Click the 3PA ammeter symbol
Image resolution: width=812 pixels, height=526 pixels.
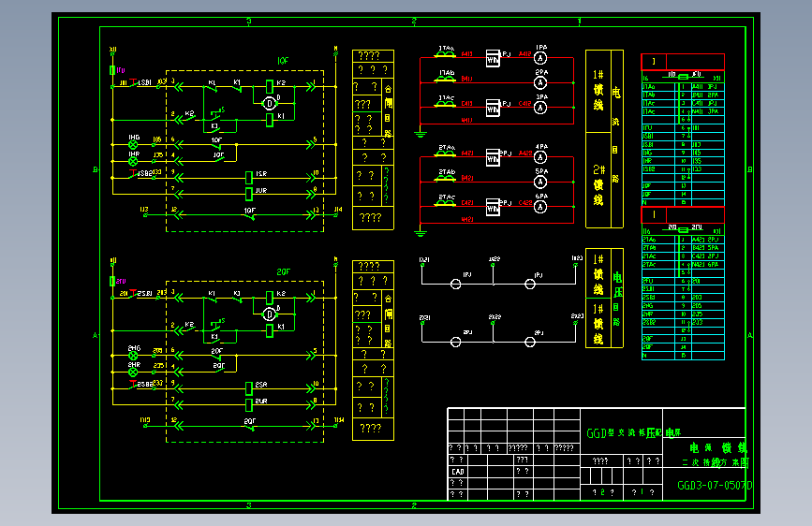540,108
